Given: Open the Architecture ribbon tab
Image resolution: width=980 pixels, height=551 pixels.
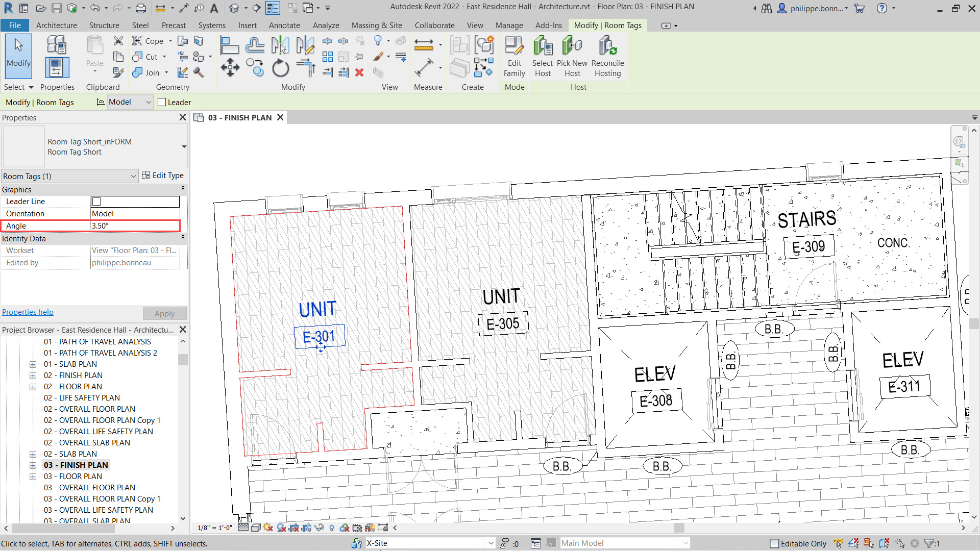Looking at the screenshot, I should (x=56, y=25).
